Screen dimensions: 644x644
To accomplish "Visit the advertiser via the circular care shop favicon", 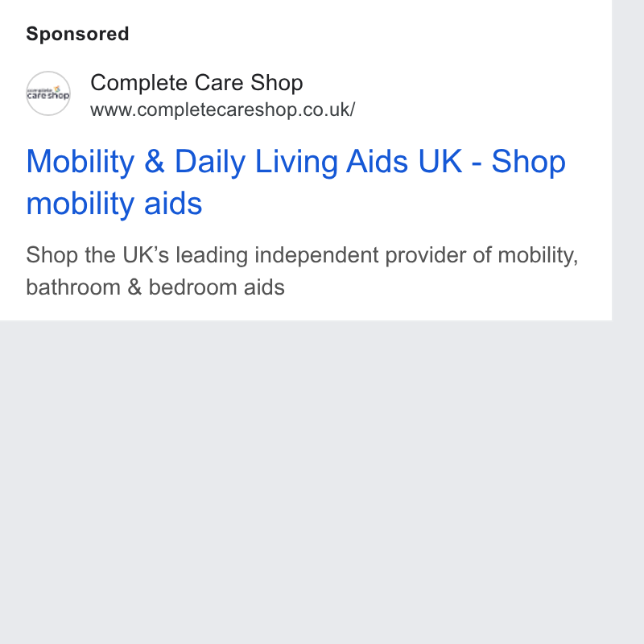I will tap(48, 93).
